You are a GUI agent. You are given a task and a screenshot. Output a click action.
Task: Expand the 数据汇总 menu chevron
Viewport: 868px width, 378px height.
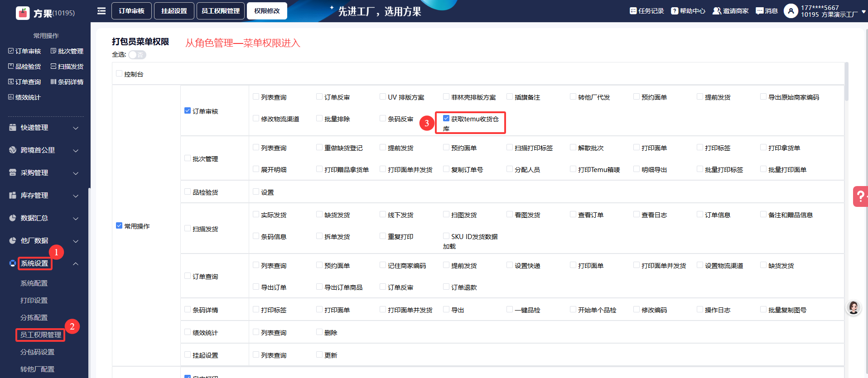(x=76, y=218)
